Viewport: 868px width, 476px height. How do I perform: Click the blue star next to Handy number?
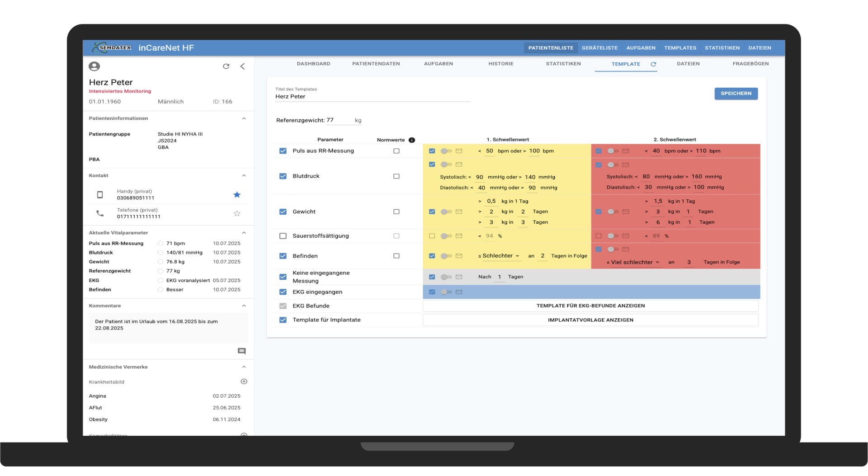pyautogui.click(x=237, y=195)
